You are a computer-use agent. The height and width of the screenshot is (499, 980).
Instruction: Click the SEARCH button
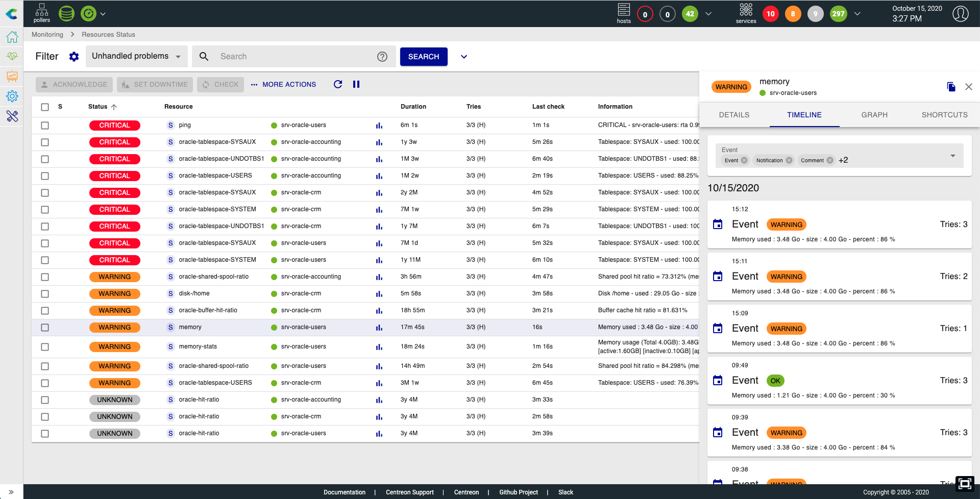(x=424, y=57)
